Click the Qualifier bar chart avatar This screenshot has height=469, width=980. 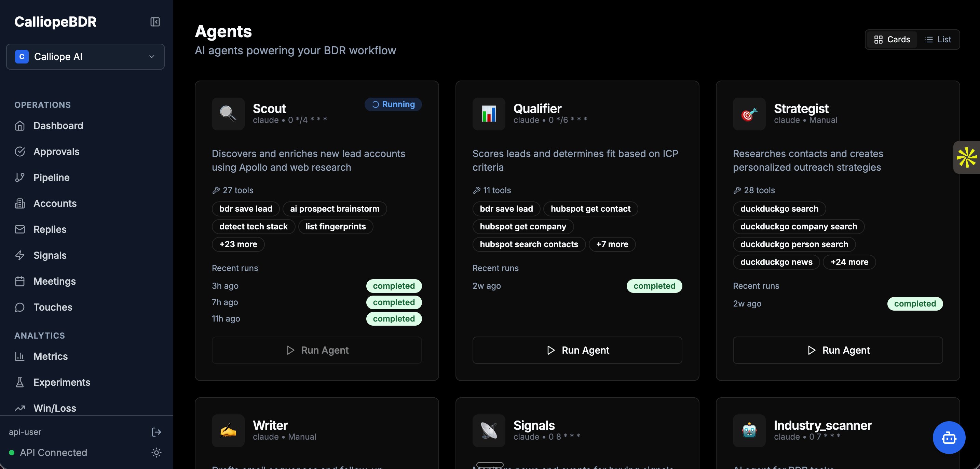click(489, 114)
